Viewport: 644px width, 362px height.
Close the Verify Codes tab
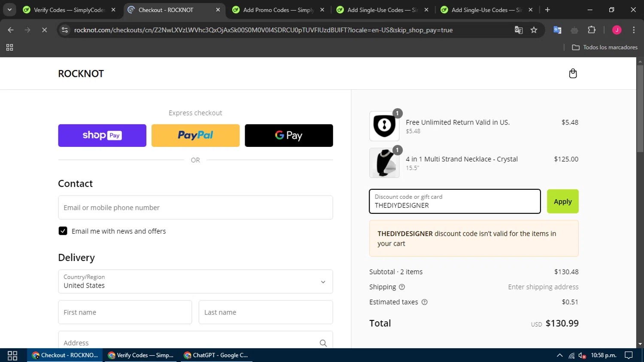[113, 10]
